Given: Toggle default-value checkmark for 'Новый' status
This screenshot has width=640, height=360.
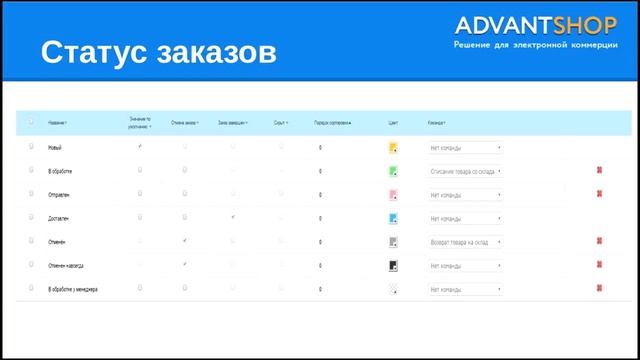Looking at the screenshot, I should 140,146.
